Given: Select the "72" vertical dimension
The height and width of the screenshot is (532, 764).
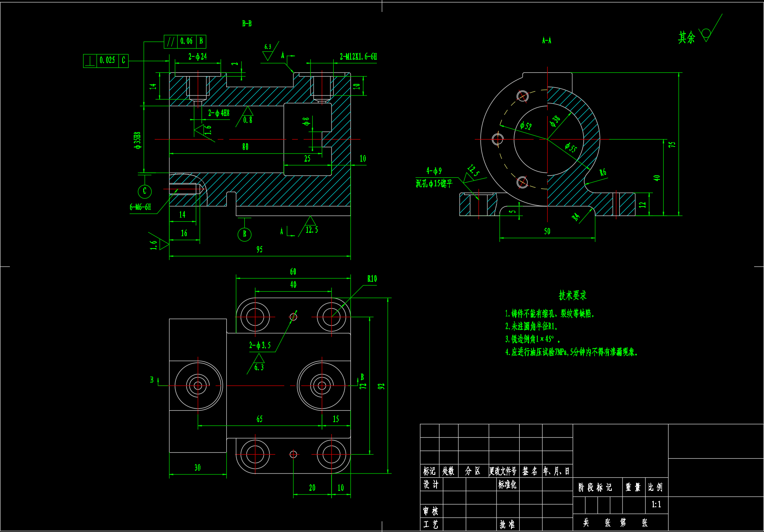Looking at the screenshot, I should (363, 386).
